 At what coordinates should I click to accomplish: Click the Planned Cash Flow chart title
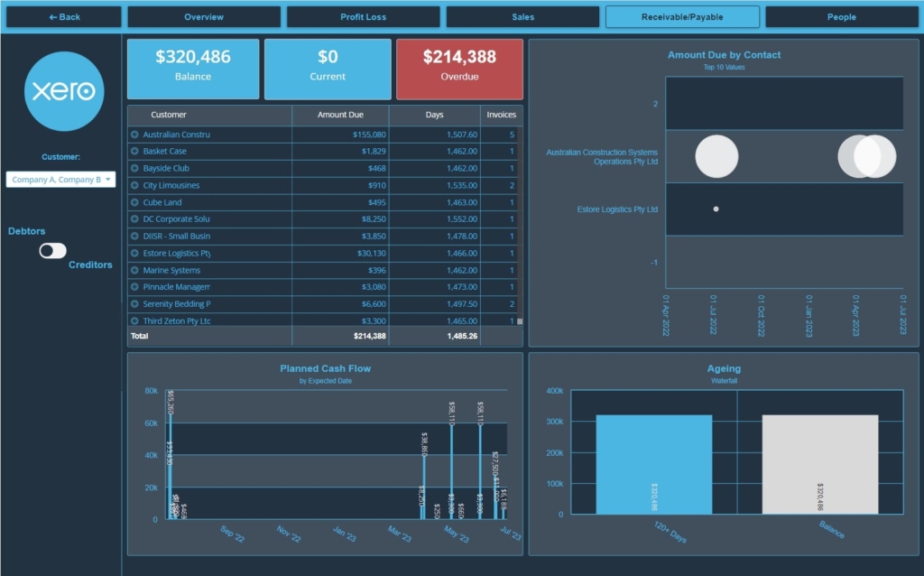(325, 368)
